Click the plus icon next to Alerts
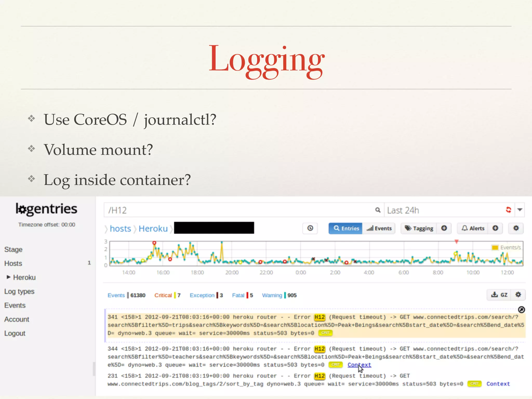Screen dimensions: 532x399 pos(495,228)
